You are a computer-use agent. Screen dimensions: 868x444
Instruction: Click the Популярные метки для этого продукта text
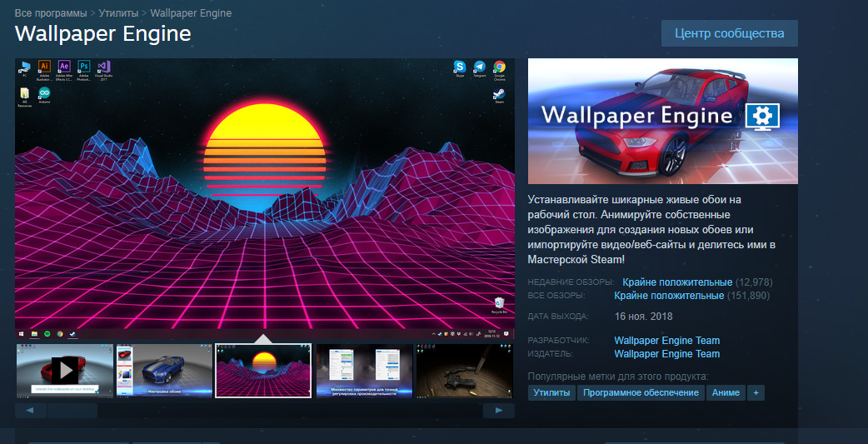point(618,377)
